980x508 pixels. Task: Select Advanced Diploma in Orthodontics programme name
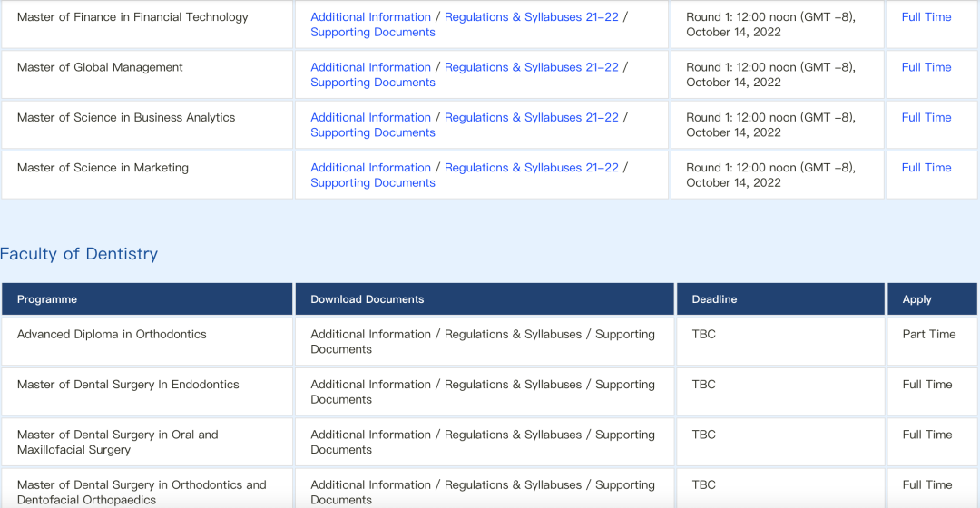[112, 335]
